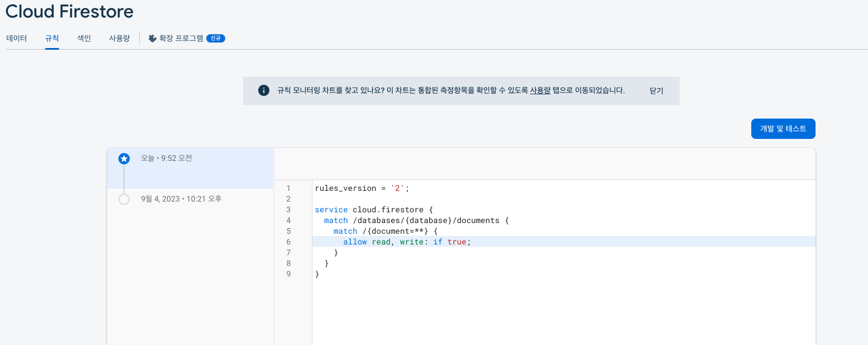Open the 확장 프로그램 tab
This screenshot has width=868, height=345.
pyautogui.click(x=180, y=38)
